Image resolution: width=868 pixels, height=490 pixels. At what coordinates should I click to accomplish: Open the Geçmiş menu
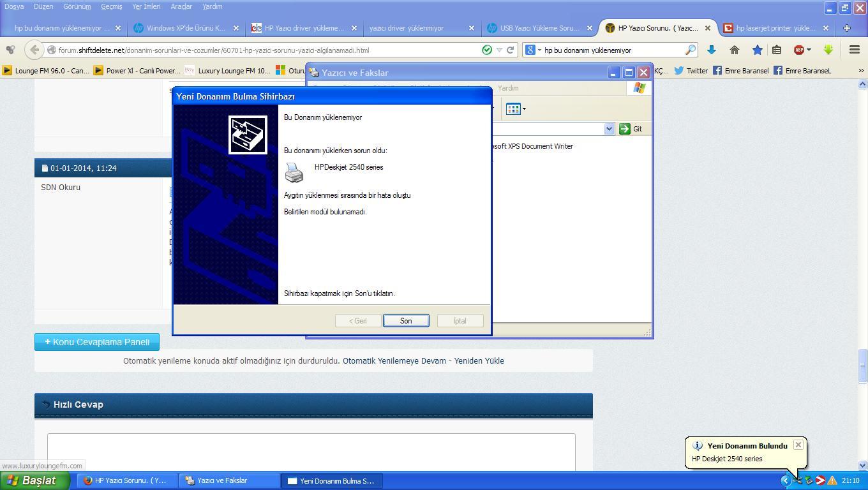(x=111, y=6)
